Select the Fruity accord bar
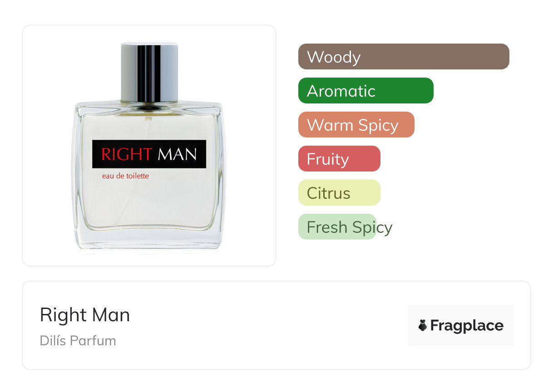This screenshot has width=553, height=392. click(339, 159)
